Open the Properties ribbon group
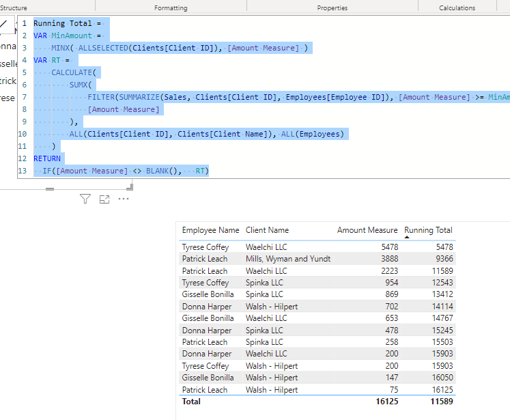The width and height of the screenshot is (510, 420). coord(332,8)
